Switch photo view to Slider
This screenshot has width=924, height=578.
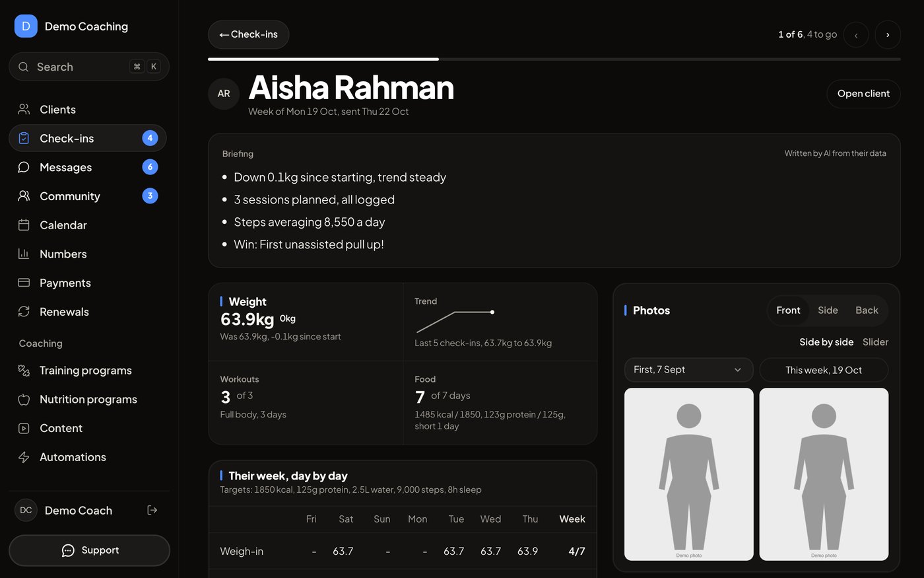[x=875, y=342]
